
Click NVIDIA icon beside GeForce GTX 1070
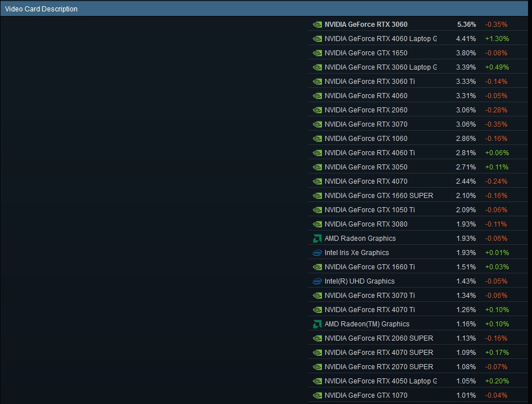pyautogui.click(x=317, y=395)
